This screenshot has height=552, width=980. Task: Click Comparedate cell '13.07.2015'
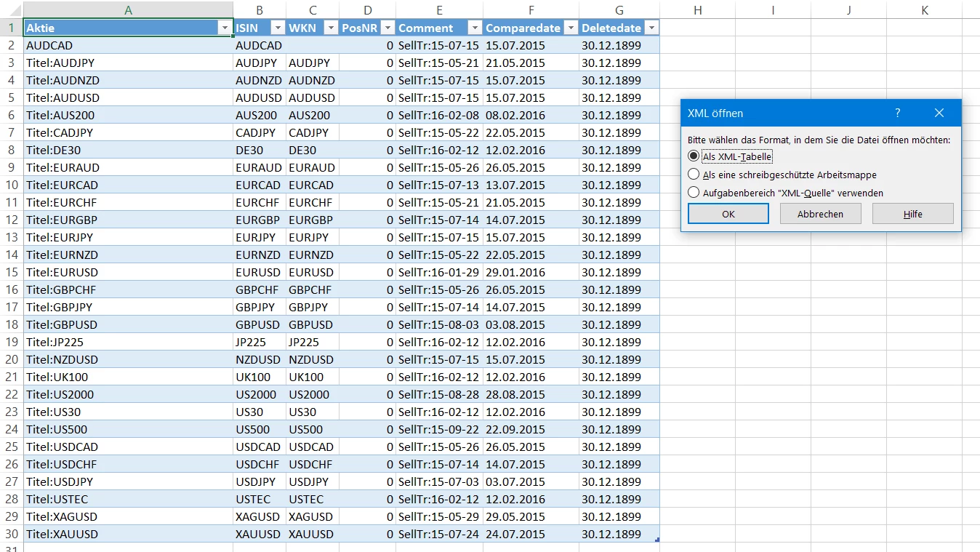pos(531,185)
